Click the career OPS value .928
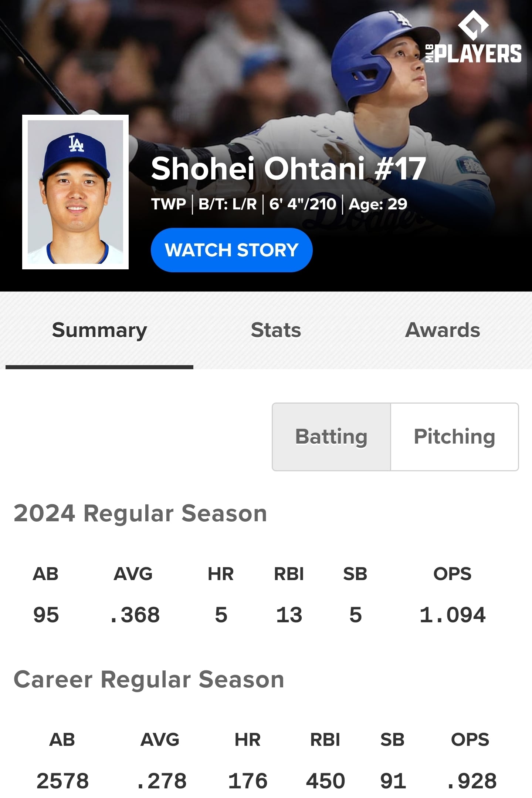 click(x=471, y=781)
